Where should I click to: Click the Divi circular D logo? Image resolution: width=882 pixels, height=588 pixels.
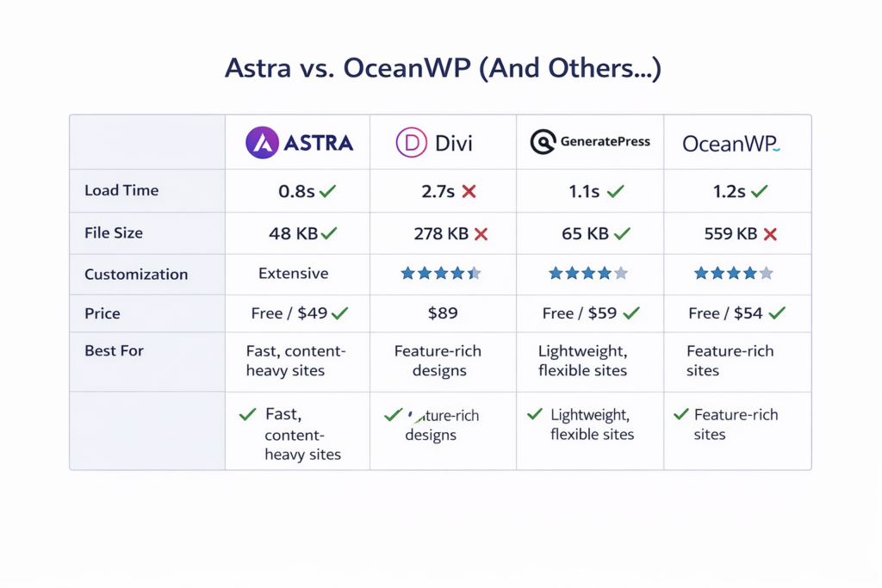pos(412,143)
